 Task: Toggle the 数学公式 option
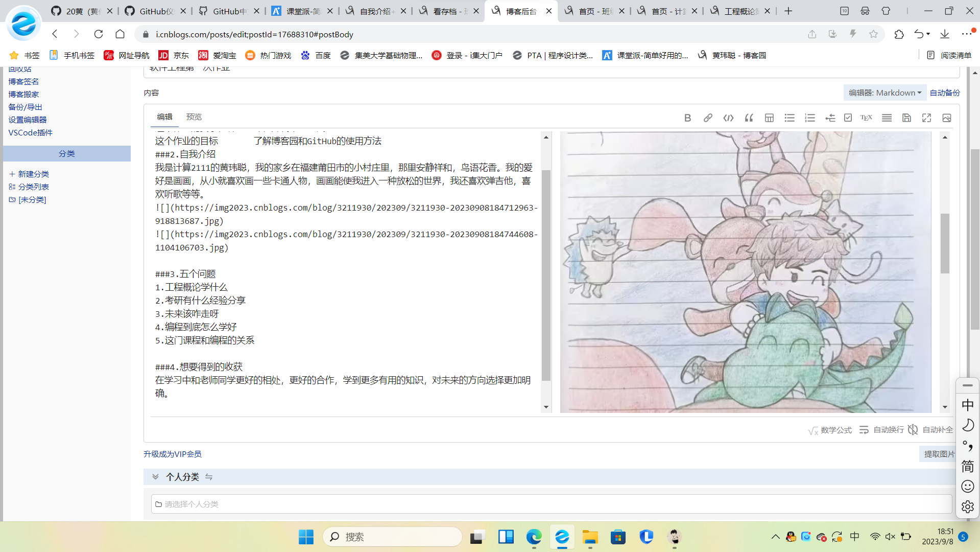830,430
